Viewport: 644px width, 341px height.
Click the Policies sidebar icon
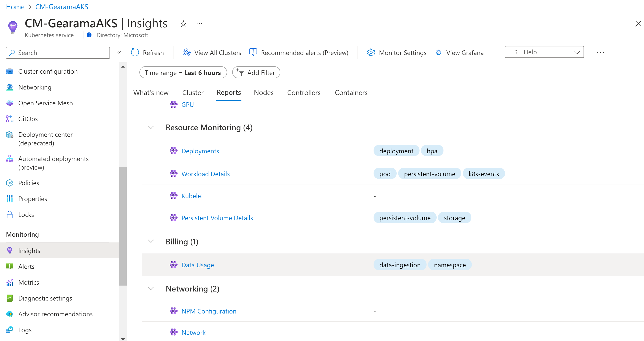click(9, 183)
